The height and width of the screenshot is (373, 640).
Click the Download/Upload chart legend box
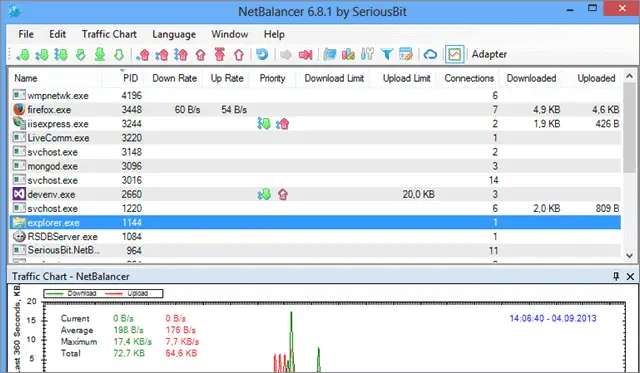[103, 293]
